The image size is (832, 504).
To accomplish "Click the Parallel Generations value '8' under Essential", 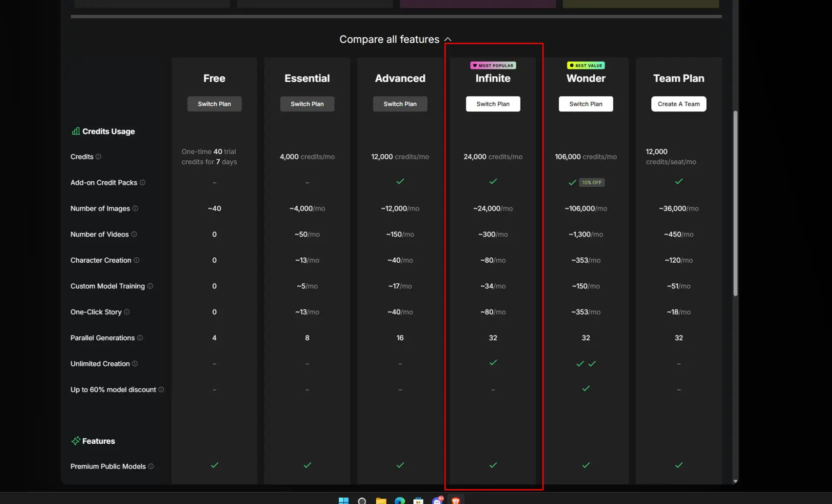I will coord(307,338).
